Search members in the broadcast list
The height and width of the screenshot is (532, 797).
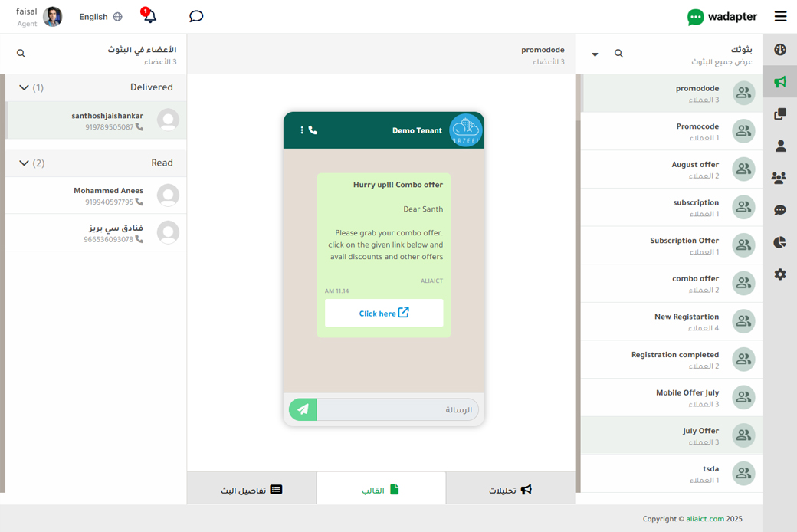[21, 54]
